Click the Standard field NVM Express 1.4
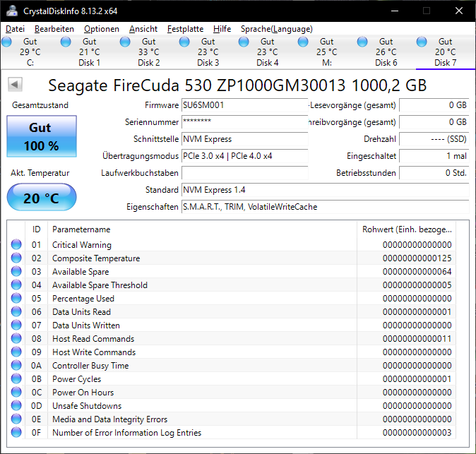 326,190
